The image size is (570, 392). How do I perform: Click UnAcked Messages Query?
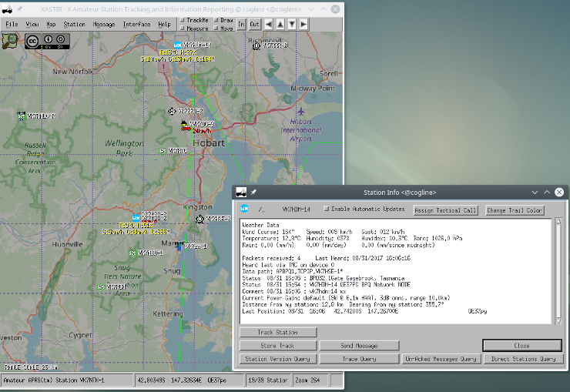[x=441, y=359]
